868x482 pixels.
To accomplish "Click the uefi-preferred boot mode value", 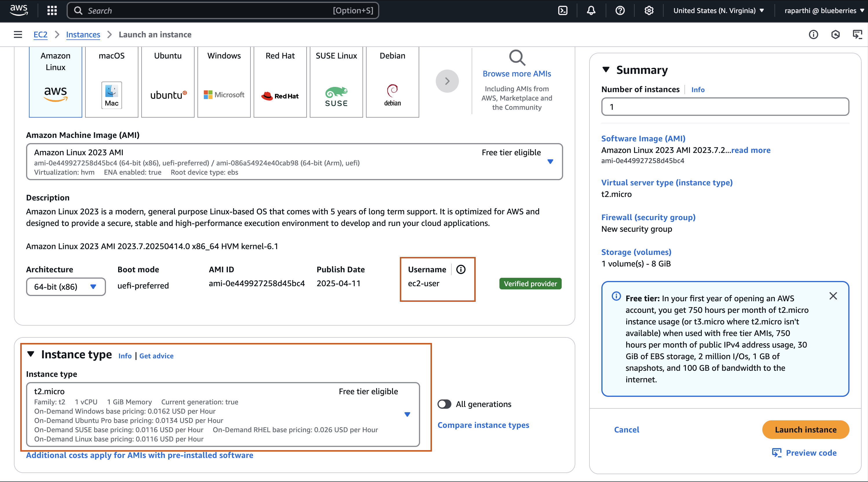I will (x=143, y=286).
